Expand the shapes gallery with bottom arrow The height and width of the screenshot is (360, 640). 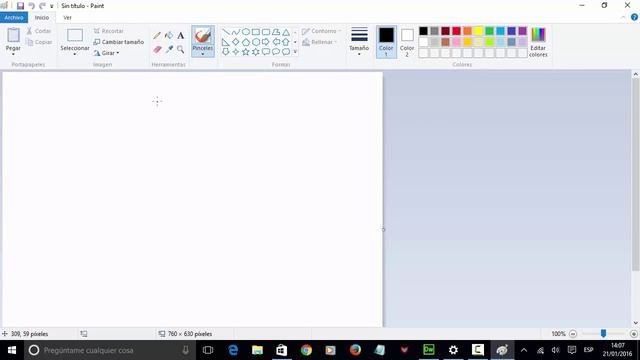(x=295, y=52)
